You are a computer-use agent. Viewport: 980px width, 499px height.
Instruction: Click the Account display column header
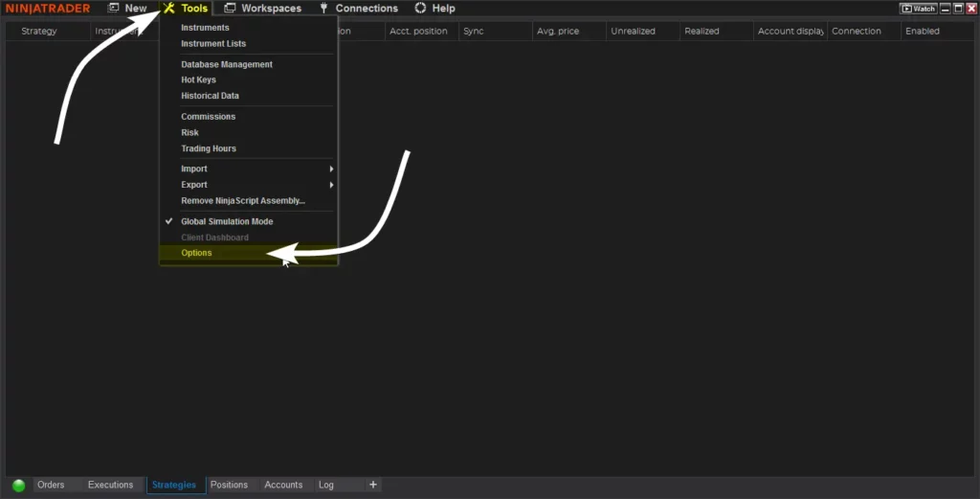791,32
